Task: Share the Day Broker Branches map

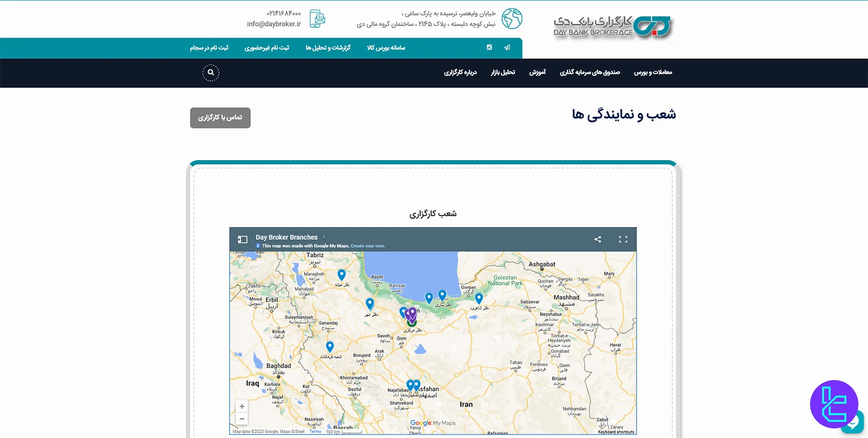Action: click(597, 239)
